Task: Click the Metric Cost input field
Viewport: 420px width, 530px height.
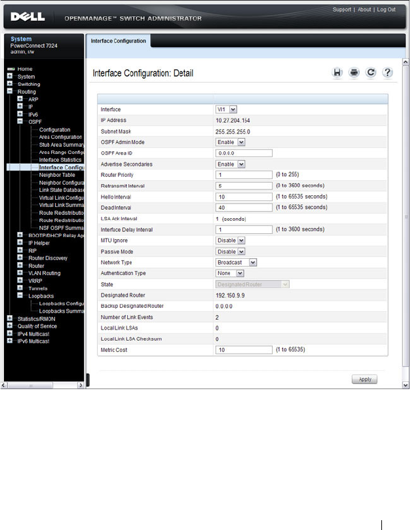Action: (x=244, y=350)
